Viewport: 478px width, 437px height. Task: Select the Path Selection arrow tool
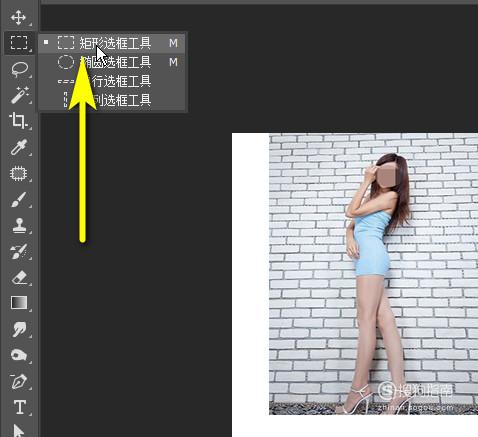(x=19, y=430)
